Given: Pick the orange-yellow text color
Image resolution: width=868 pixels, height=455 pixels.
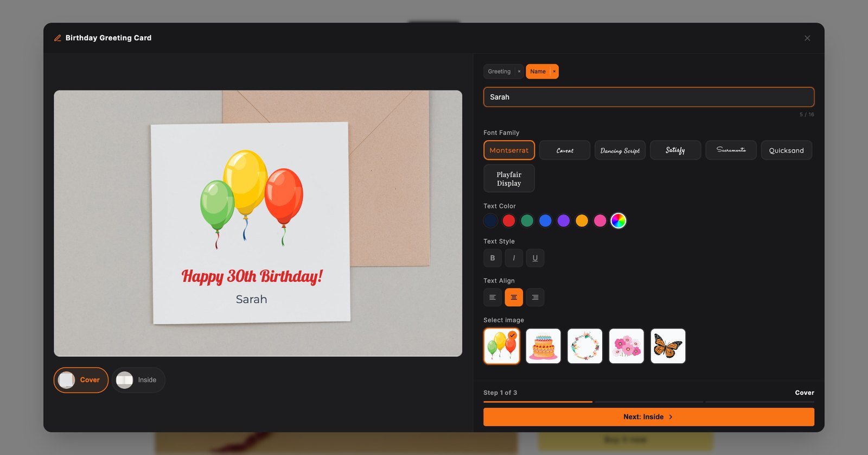Looking at the screenshot, I should pos(582,220).
